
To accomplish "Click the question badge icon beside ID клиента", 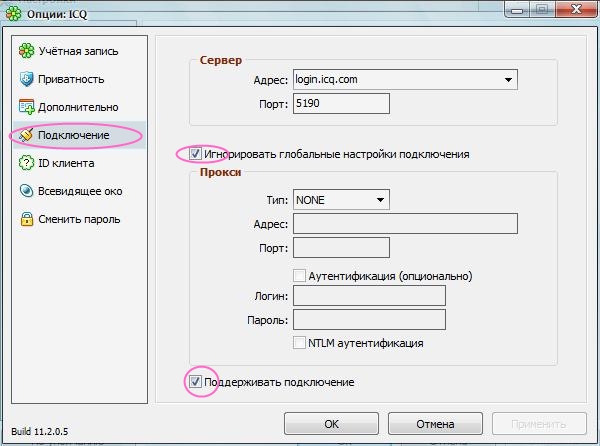I will [26, 163].
